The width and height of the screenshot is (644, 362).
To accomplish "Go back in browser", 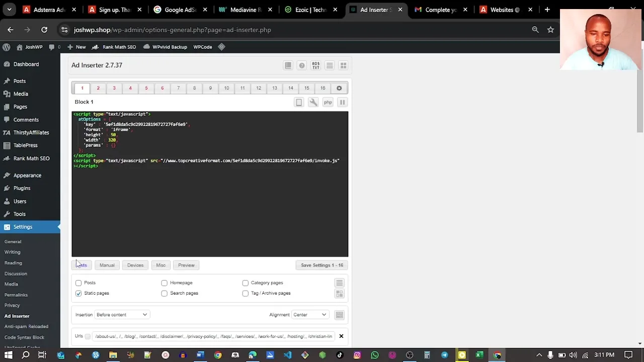I will tap(11, 30).
